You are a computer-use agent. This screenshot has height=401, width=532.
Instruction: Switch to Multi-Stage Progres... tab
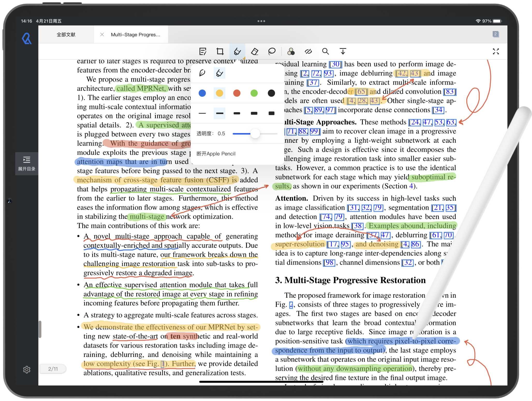pyautogui.click(x=136, y=35)
